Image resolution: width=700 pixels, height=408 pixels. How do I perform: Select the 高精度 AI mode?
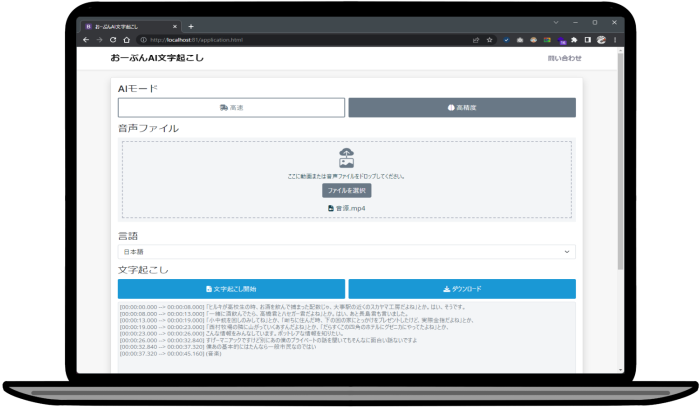tap(462, 108)
